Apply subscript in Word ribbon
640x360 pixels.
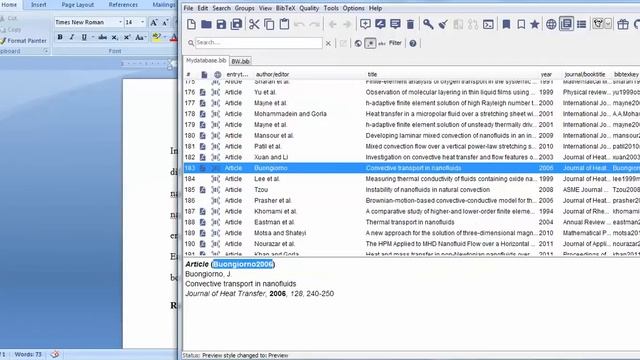[115, 37]
